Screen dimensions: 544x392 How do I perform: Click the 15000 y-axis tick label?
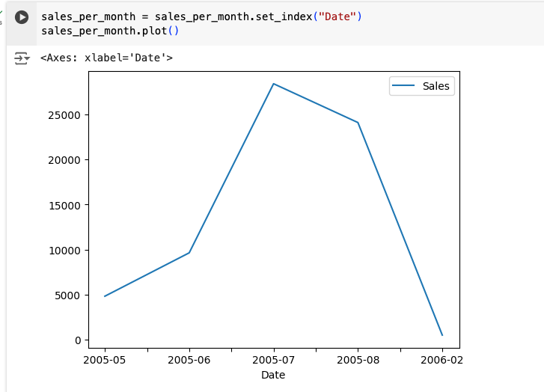pyautogui.click(x=63, y=205)
